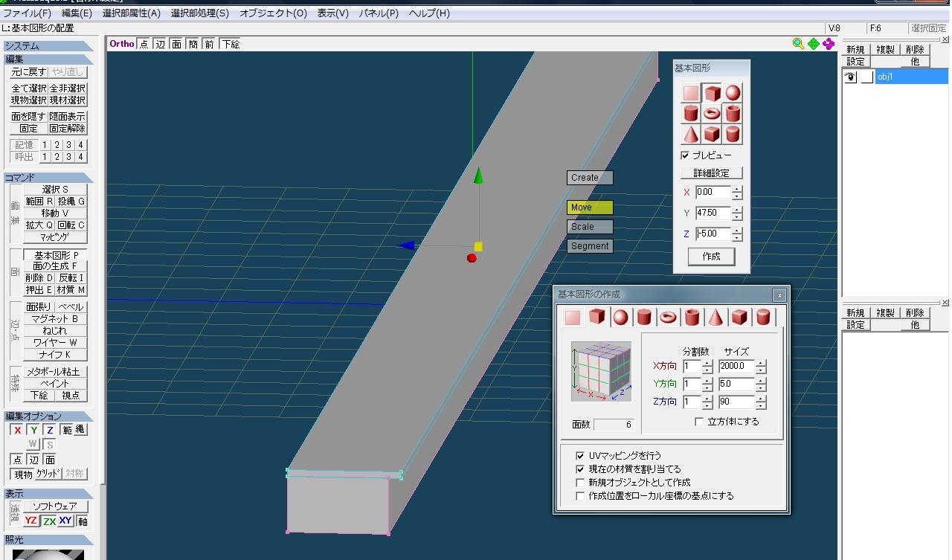
Task: Choose the box tab in 基本図形の作成 dialog
Action: click(596, 318)
